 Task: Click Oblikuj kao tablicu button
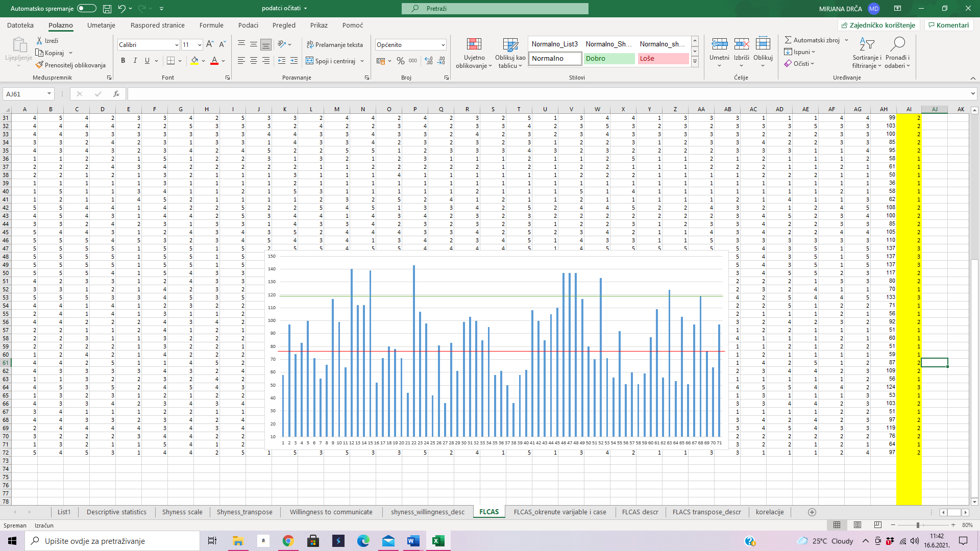[510, 53]
